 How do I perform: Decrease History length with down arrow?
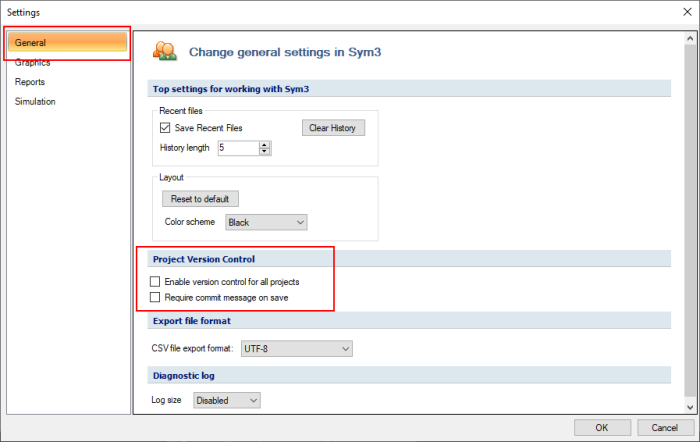265,151
